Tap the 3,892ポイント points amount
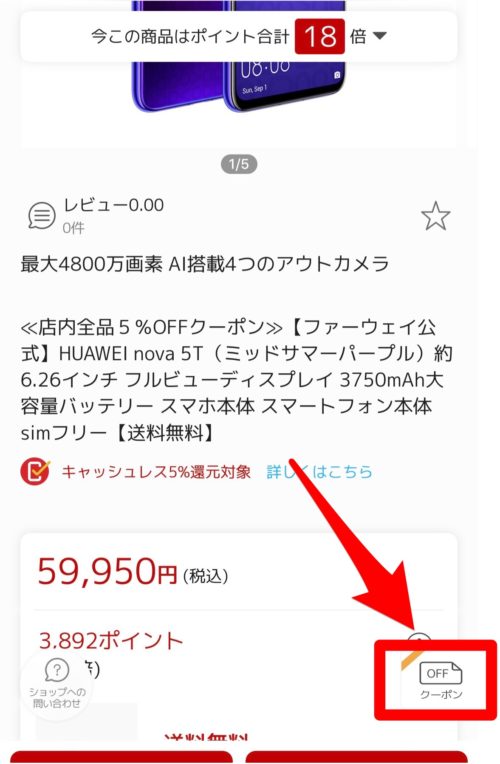The height and width of the screenshot is (764, 500). 111,640
